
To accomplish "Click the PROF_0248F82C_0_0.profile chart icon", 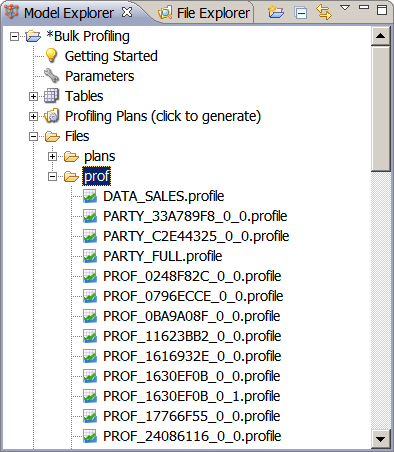I will 90,276.
